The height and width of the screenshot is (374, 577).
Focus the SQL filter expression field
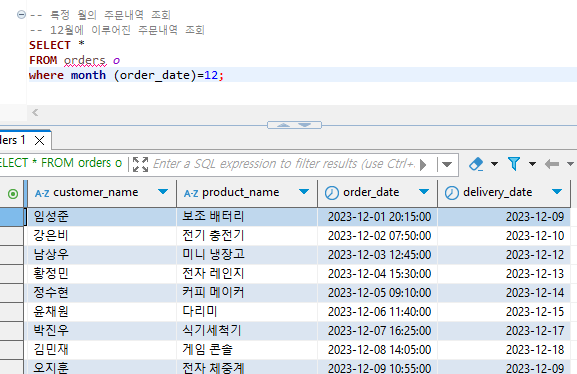(x=284, y=164)
